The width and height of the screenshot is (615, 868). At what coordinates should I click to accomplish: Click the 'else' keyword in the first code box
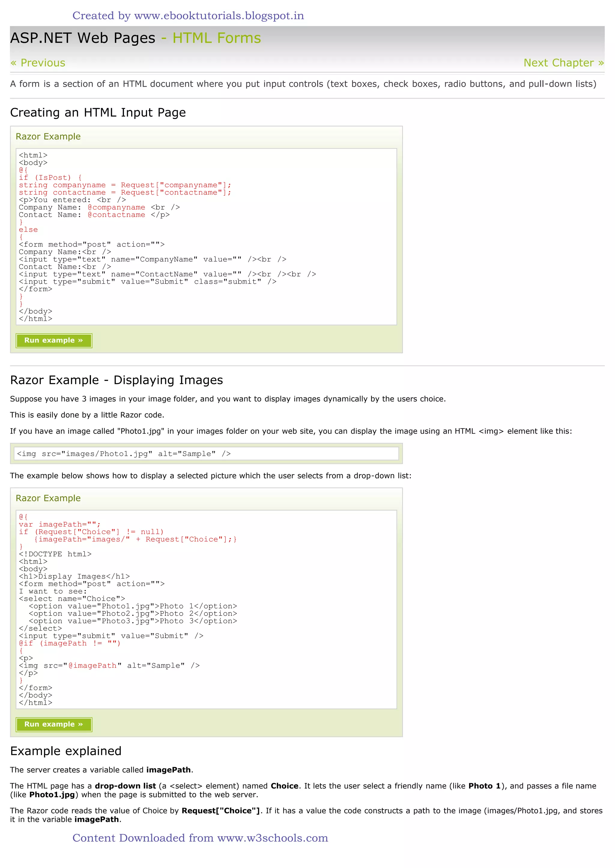(29, 230)
